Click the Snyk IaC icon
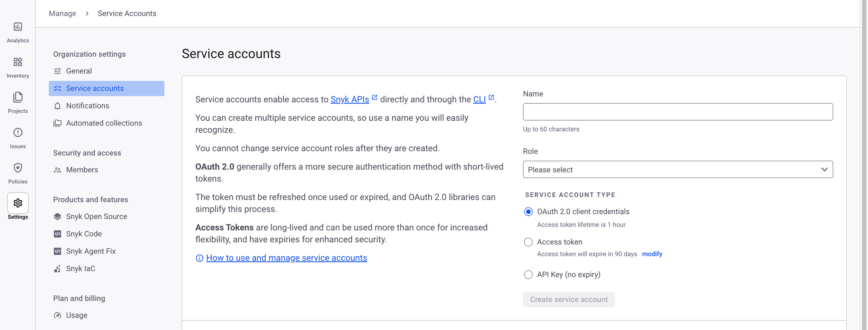 coord(57,269)
